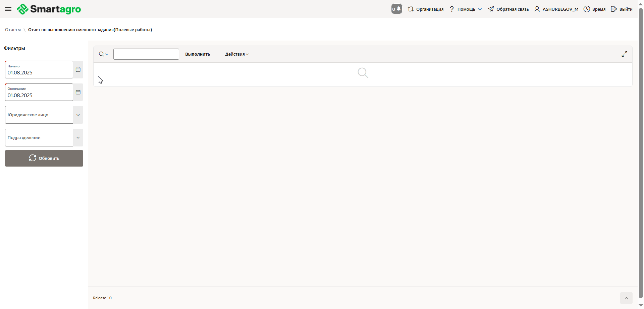644x309 pixels.
Task: Open the Помощь help menu
Action: pyautogui.click(x=466, y=9)
